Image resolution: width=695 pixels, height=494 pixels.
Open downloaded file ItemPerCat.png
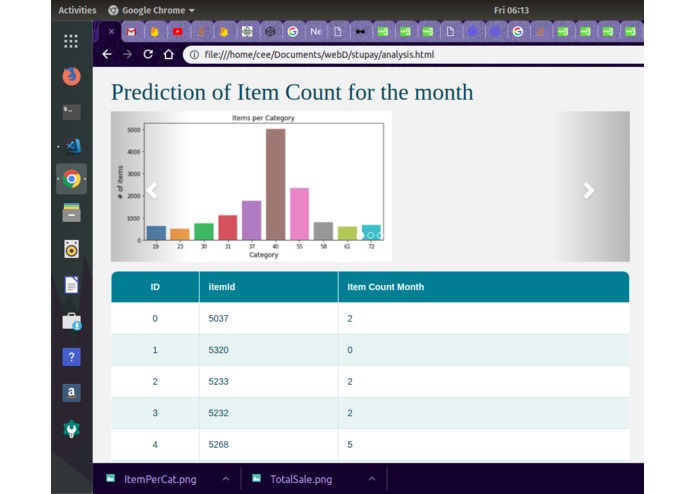pyautogui.click(x=160, y=479)
